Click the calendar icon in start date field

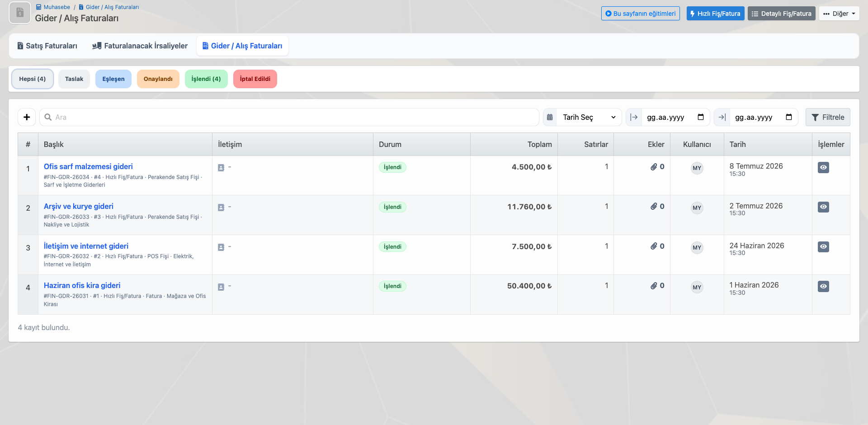(x=701, y=117)
